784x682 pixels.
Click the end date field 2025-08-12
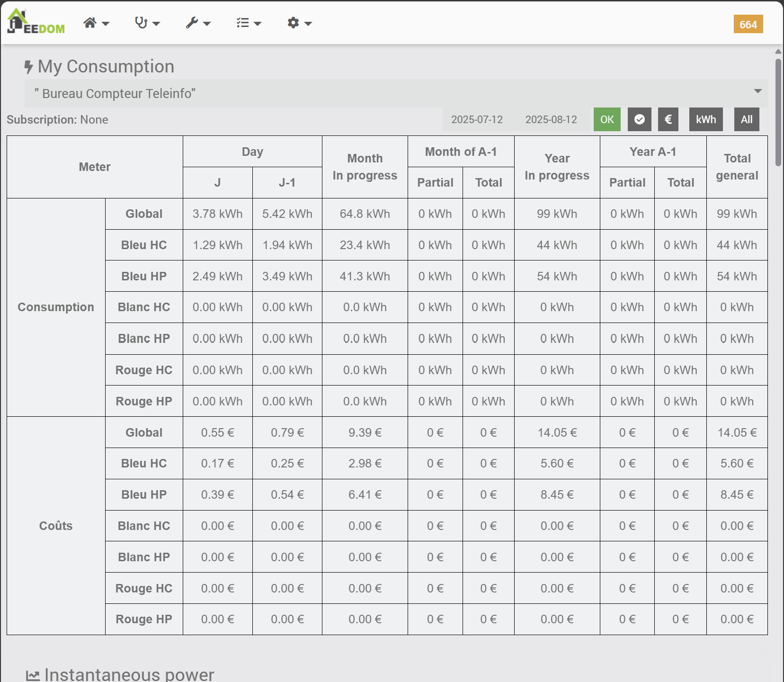(551, 119)
